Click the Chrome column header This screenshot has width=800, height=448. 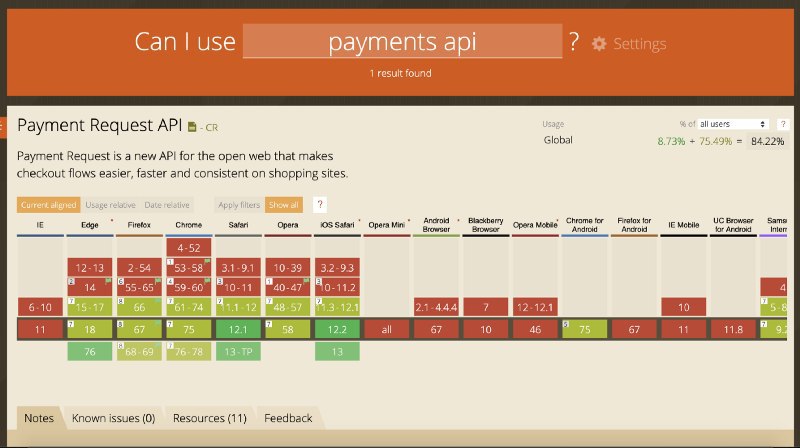click(189, 225)
